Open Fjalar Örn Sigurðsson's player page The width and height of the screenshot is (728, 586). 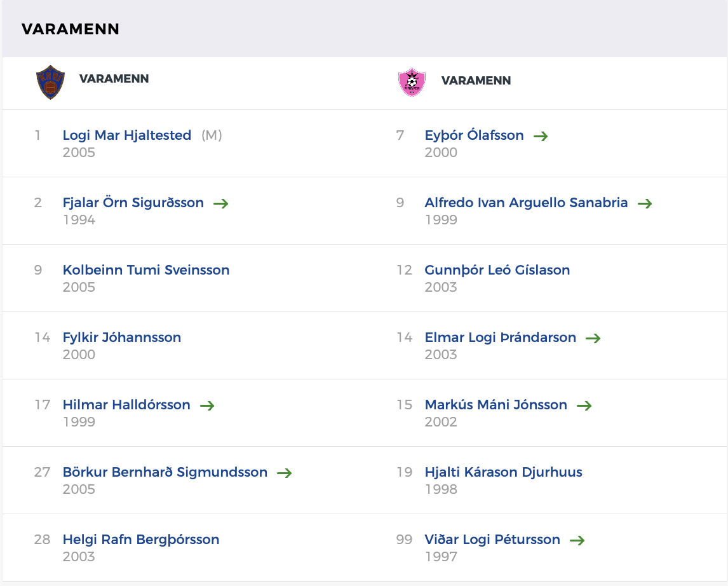coord(133,203)
